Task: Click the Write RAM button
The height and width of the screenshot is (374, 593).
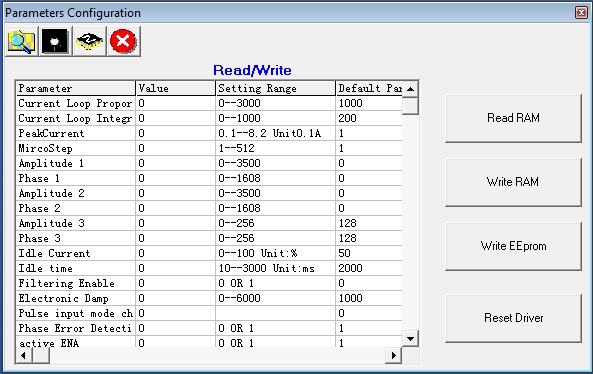Action: (513, 182)
